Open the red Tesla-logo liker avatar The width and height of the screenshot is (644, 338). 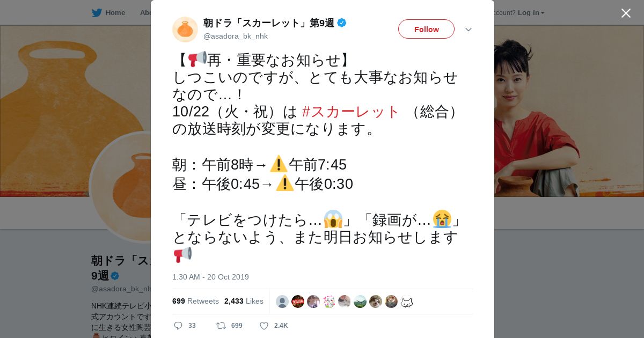[x=298, y=302]
